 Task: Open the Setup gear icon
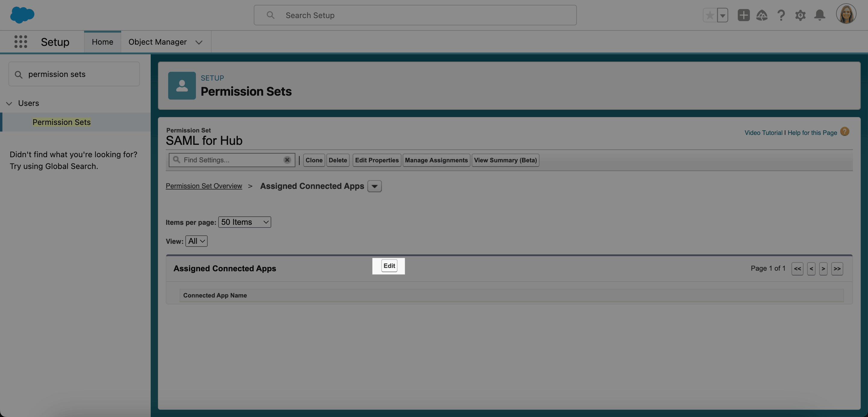800,15
